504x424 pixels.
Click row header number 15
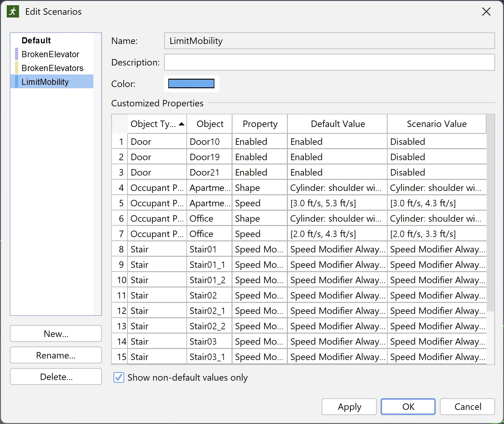[x=120, y=357]
